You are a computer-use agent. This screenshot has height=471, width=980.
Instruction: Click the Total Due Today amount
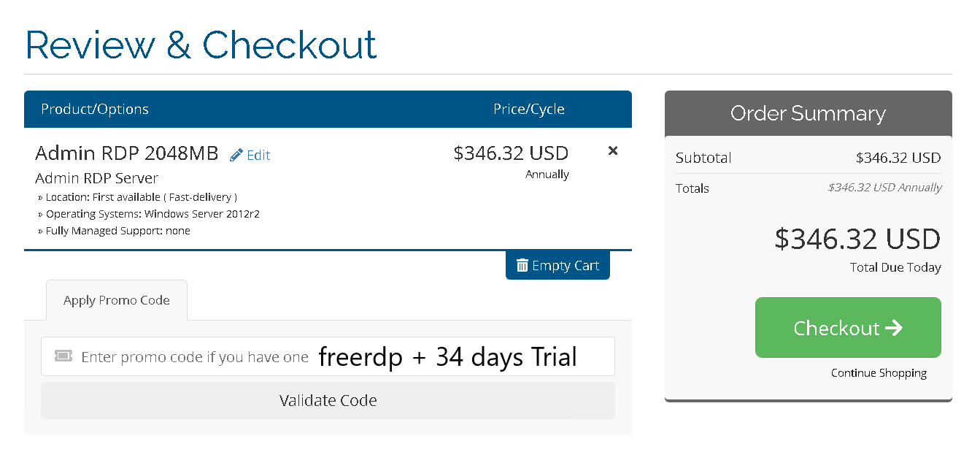857,239
